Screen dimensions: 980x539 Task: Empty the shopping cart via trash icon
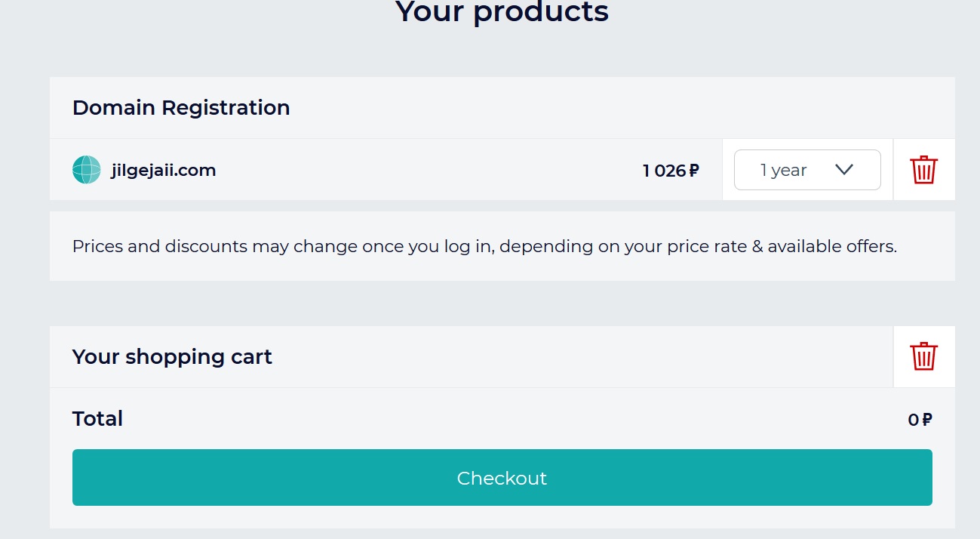tap(923, 356)
